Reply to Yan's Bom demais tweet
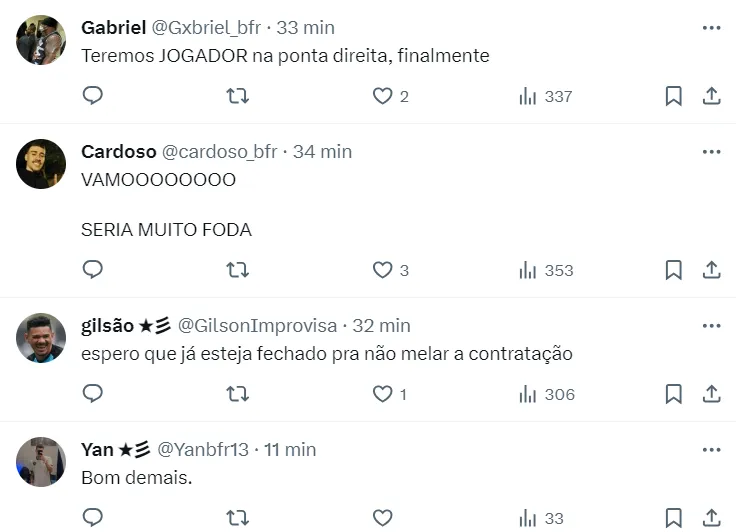The height and width of the screenshot is (532, 736). pos(93,517)
